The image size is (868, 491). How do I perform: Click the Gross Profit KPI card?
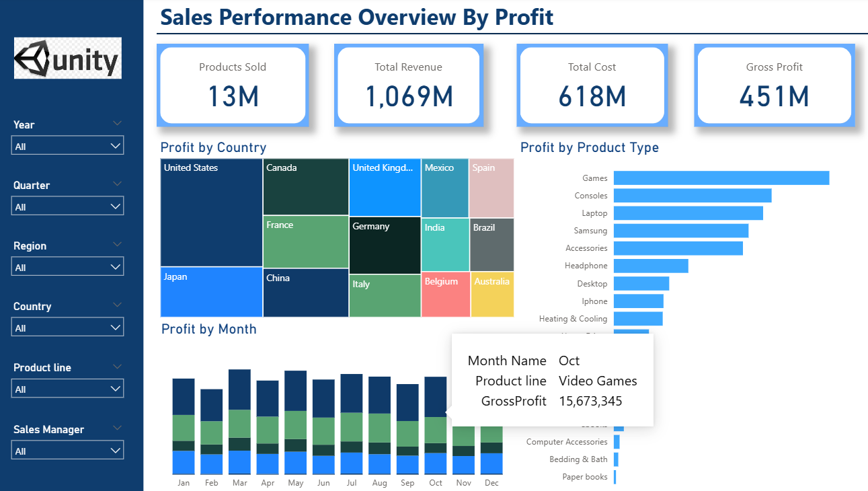774,85
